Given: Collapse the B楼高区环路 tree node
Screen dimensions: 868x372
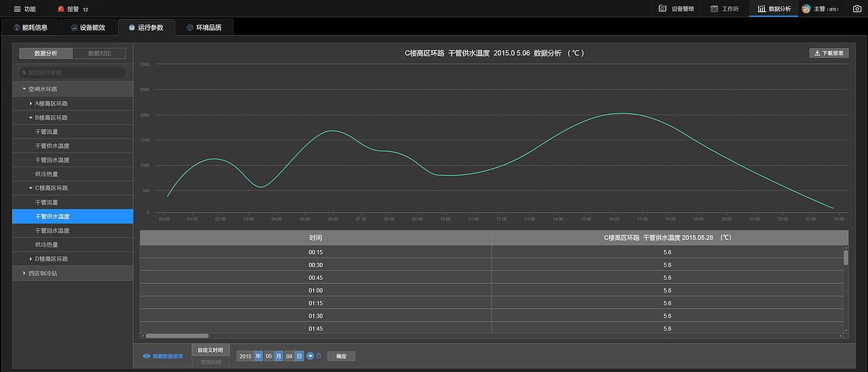Looking at the screenshot, I should pyautogui.click(x=31, y=118).
